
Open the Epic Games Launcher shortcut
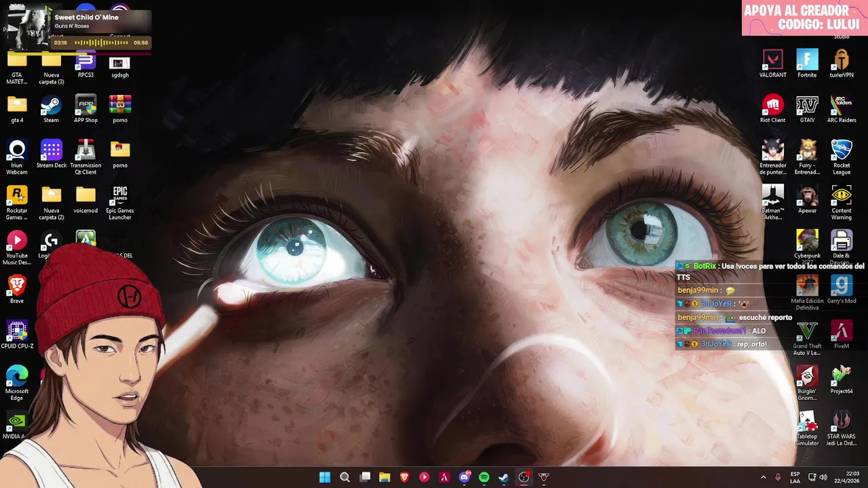point(120,203)
